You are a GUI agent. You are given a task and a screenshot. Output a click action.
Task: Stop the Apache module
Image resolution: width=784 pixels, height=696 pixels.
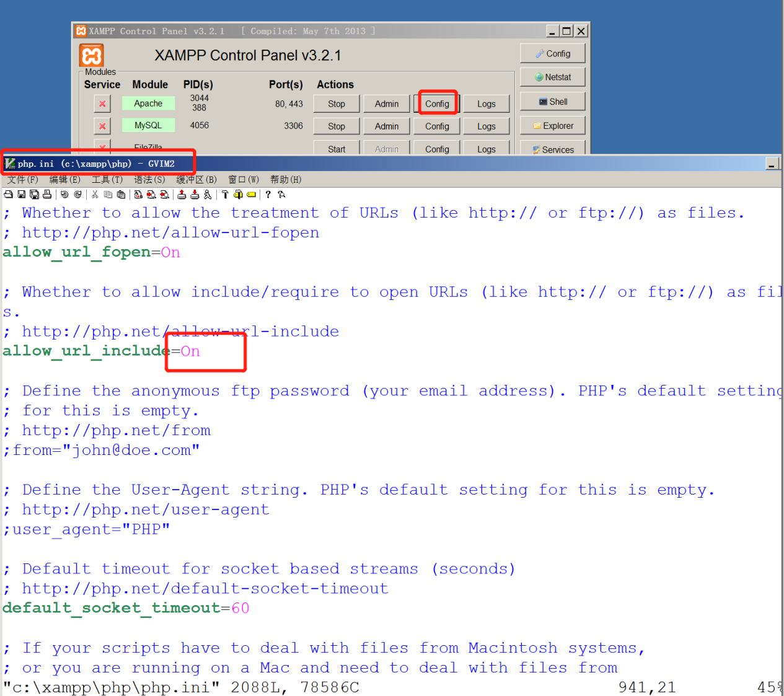point(337,104)
